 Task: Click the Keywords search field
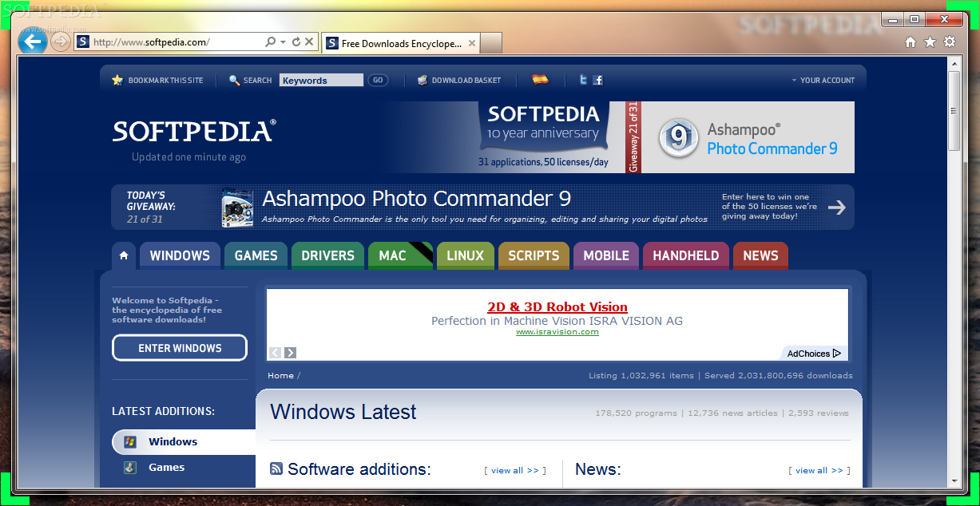click(321, 80)
